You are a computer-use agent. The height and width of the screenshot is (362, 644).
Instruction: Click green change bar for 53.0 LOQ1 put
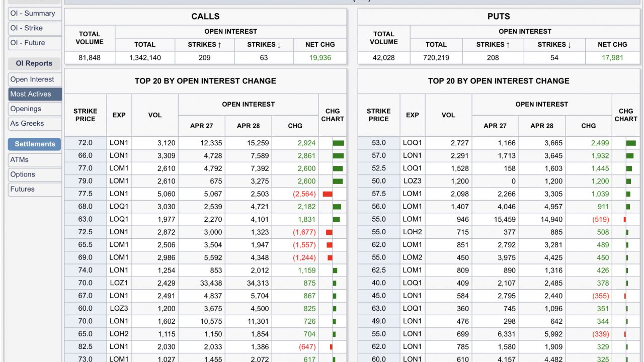631,143
